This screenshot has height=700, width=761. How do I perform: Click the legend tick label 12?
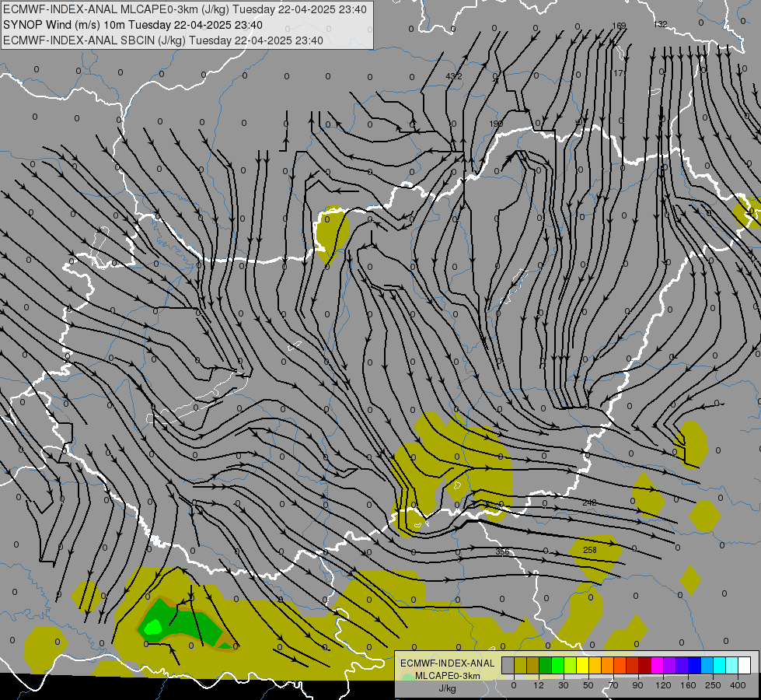click(x=539, y=685)
